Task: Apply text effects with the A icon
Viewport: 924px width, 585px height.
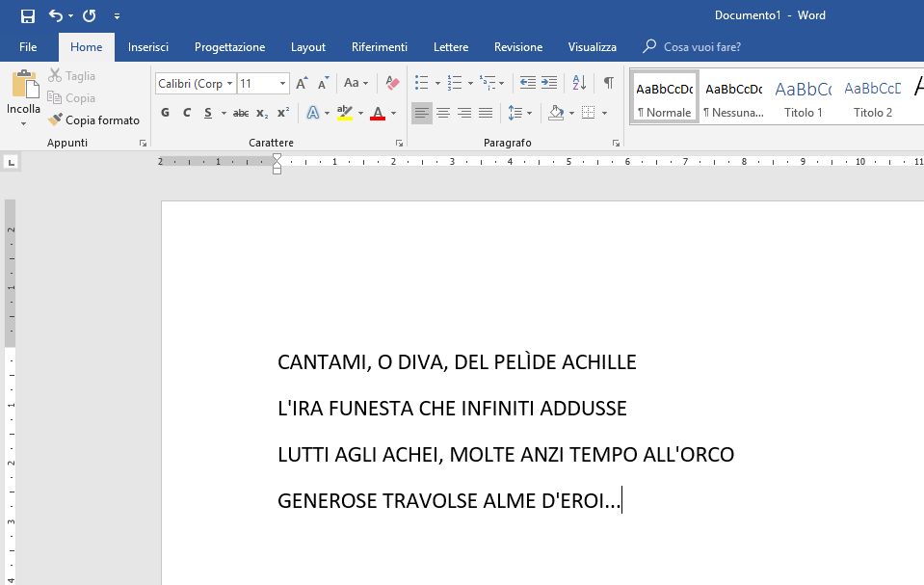Action: click(x=313, y=113)
